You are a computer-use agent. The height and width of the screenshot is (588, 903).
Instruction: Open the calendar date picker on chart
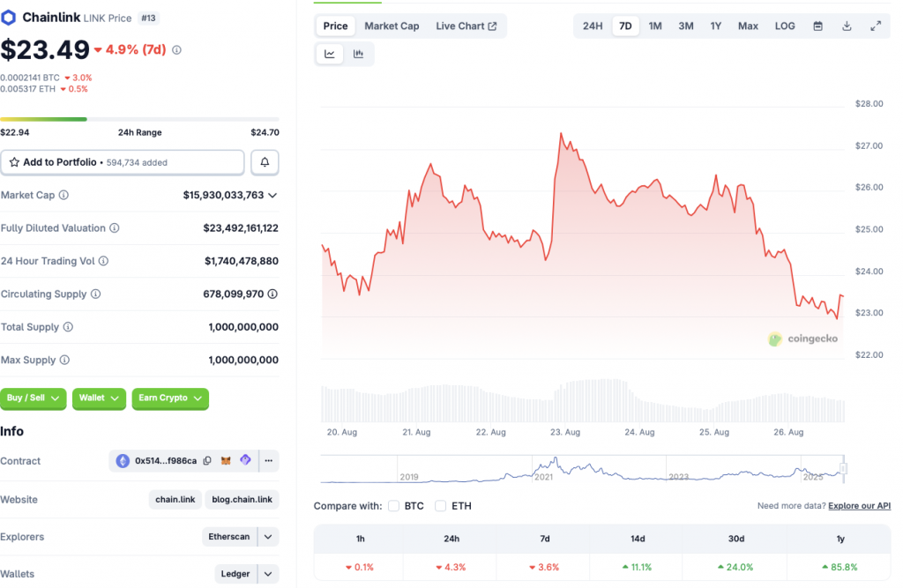(x=817, y=26)
